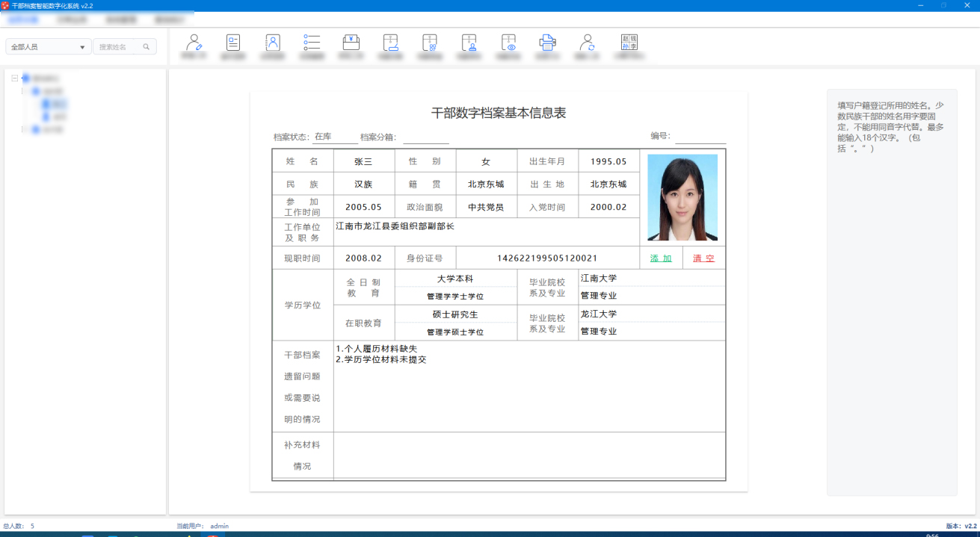Click the cabinet with stamp toolbar icon
The width and height of the screenshot is (980, 537).
pos(469,43)
